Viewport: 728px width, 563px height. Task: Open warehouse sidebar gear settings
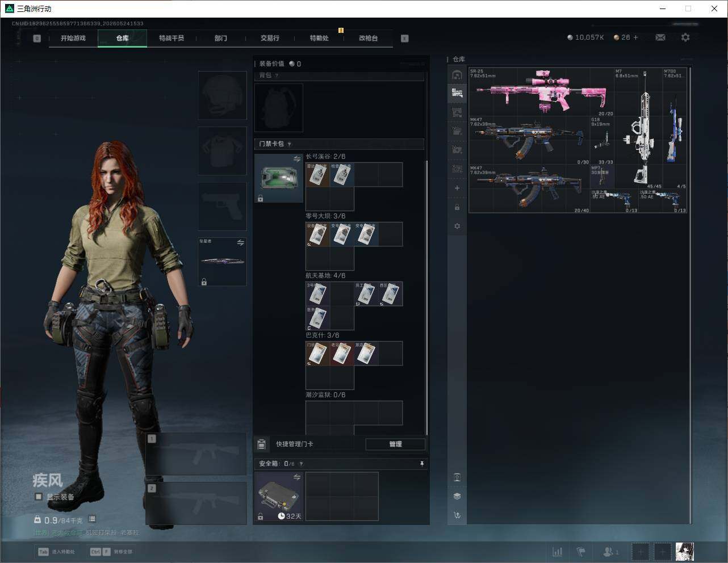[x=457, y=226]
